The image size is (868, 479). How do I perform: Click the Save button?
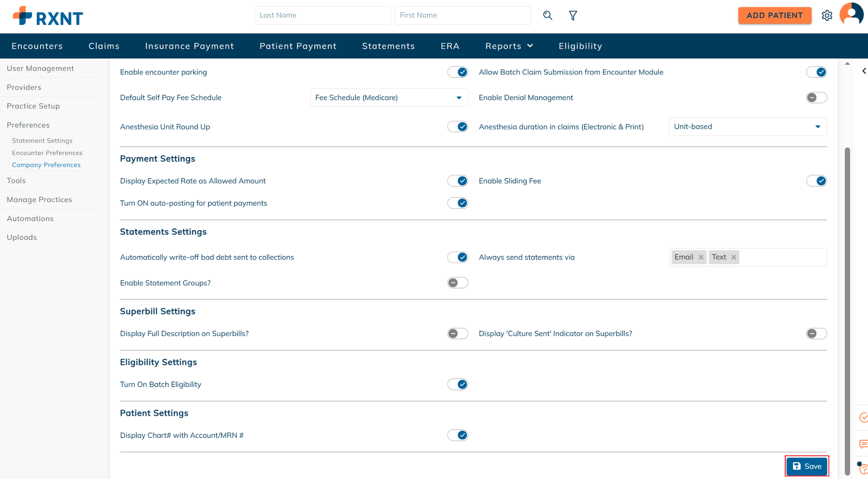click(x=807, y=466)
